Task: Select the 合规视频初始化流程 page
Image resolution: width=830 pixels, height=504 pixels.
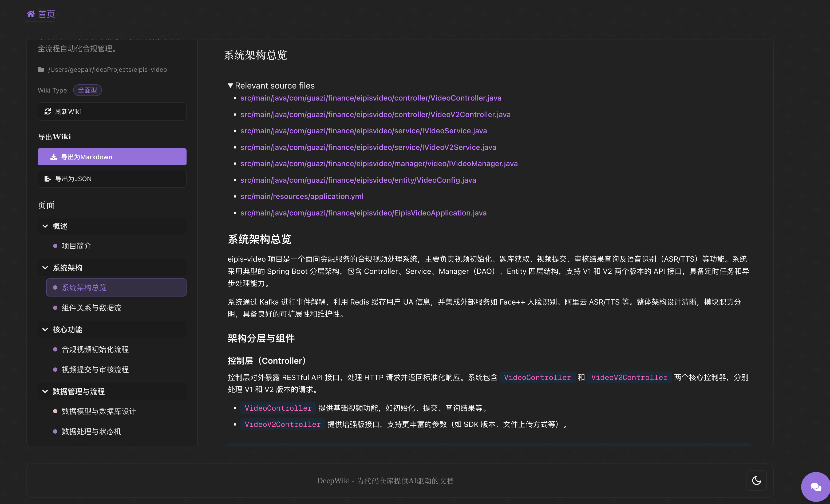Action: tap(95, 350)
